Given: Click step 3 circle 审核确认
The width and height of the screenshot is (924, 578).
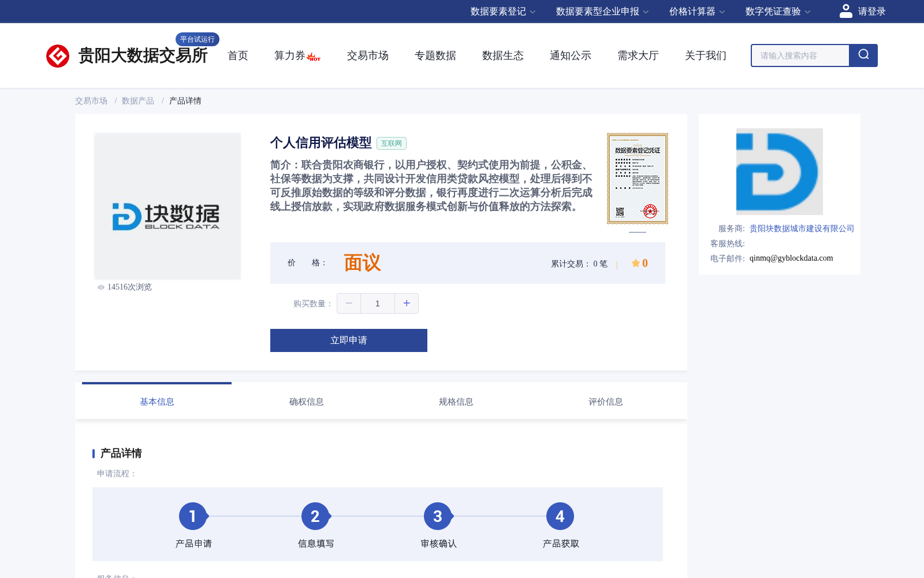Looking at the screenshot, I should pos(438,516).
